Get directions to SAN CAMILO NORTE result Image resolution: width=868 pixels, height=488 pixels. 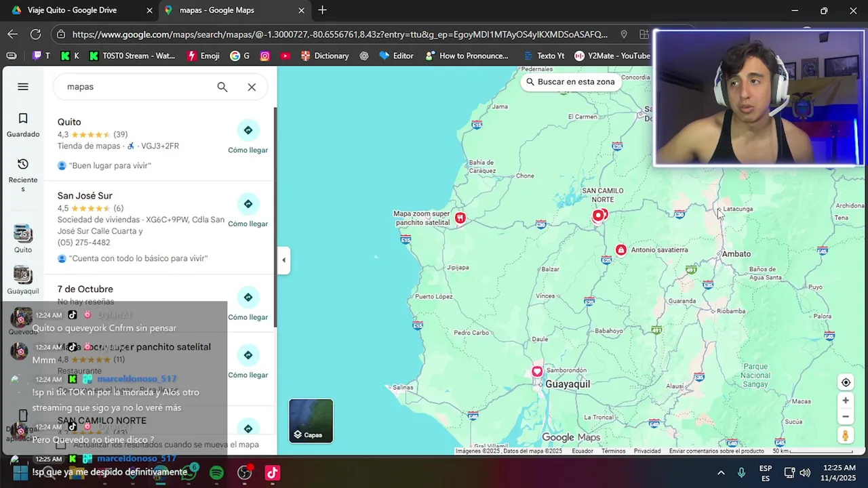[248, 428]
